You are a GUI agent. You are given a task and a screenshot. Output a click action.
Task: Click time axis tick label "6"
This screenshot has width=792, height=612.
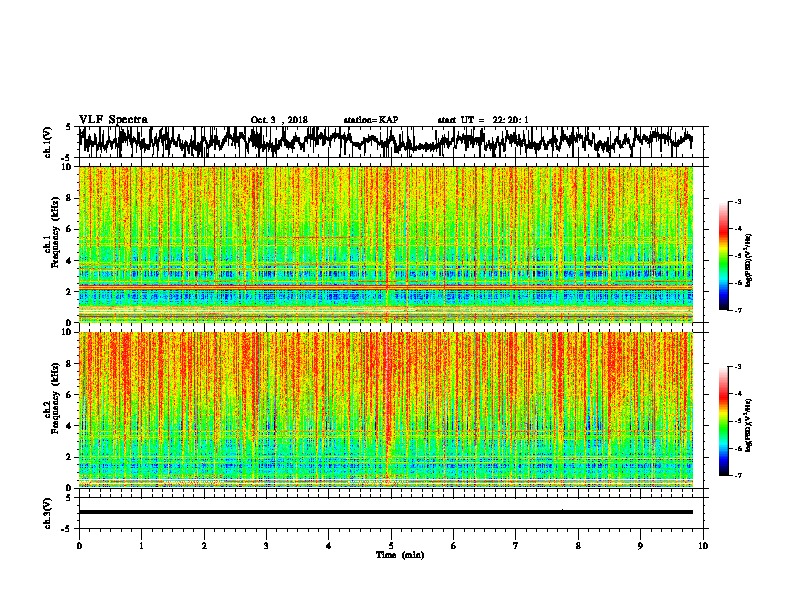point(453,546)
